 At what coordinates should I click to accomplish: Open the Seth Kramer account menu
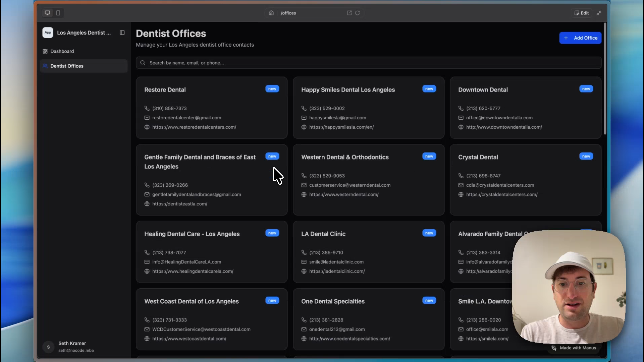pos(72,347)
